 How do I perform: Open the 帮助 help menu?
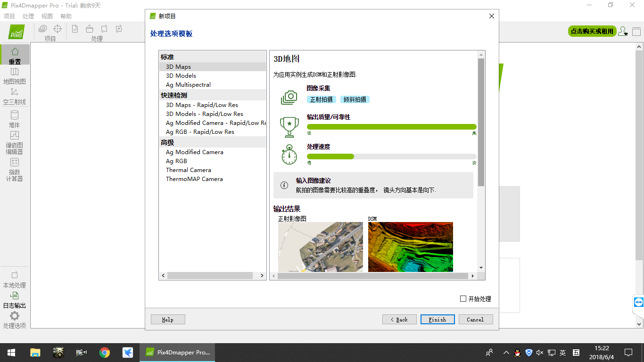(66, 16)
